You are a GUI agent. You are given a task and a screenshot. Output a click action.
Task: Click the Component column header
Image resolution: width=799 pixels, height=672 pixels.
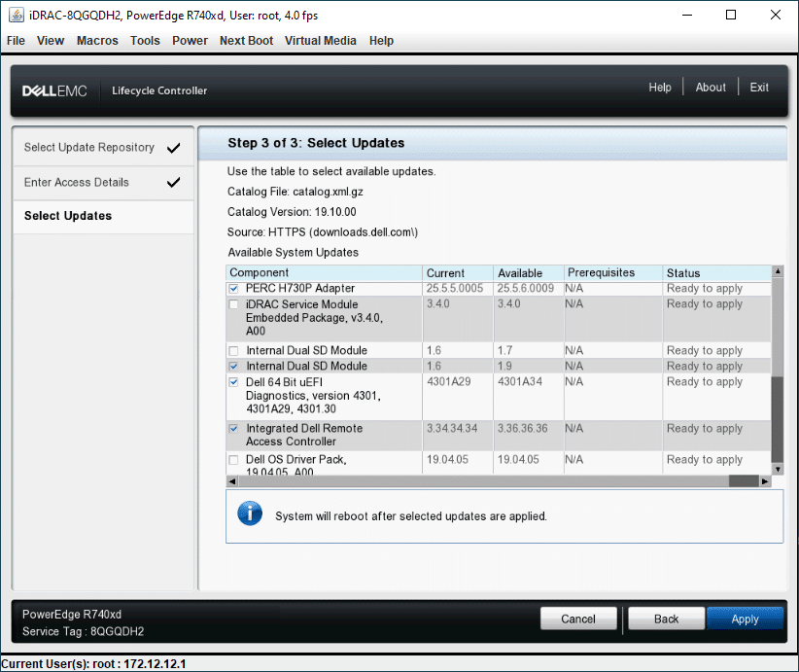click(324, 272)
